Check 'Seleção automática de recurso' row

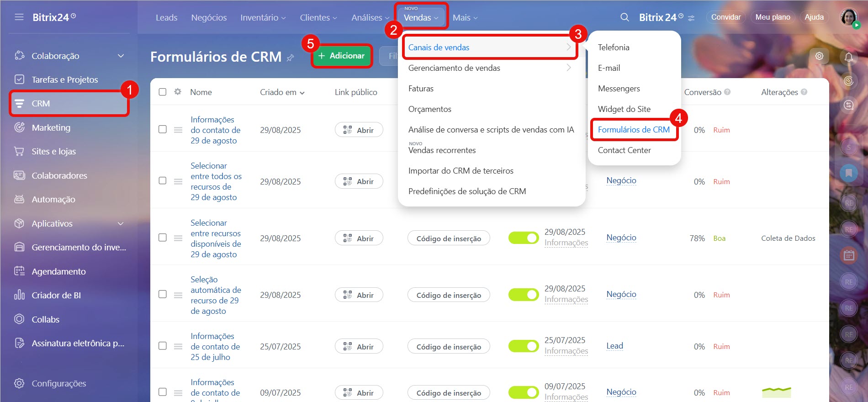(163, 294)
